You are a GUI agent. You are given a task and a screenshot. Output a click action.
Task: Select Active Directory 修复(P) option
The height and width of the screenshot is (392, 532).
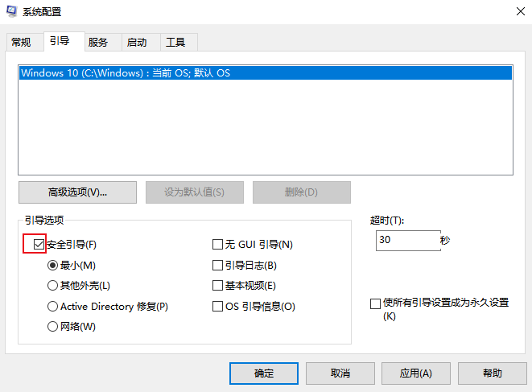click(x=53, y=307)
